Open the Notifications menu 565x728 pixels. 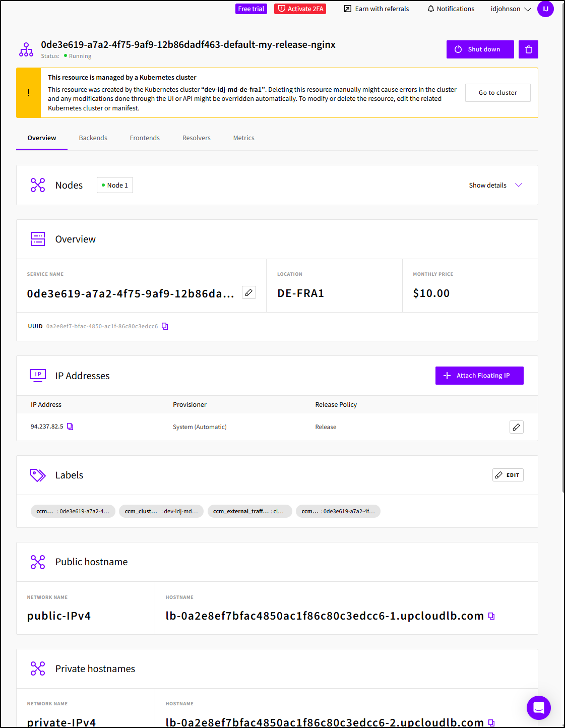click(451, 9)
